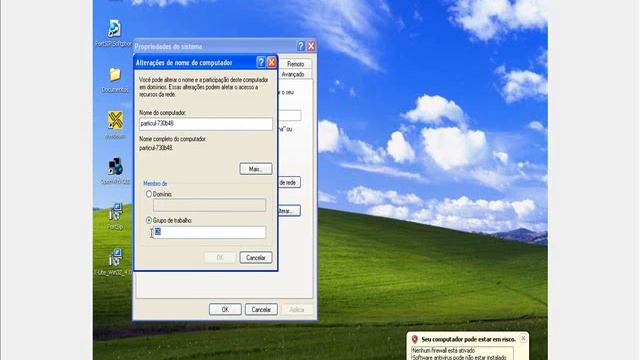Image resolution: width=640 pixels, height=360 pixels.
Task: Click the 'Membro de' group label
Action: [x=155, y=184]
